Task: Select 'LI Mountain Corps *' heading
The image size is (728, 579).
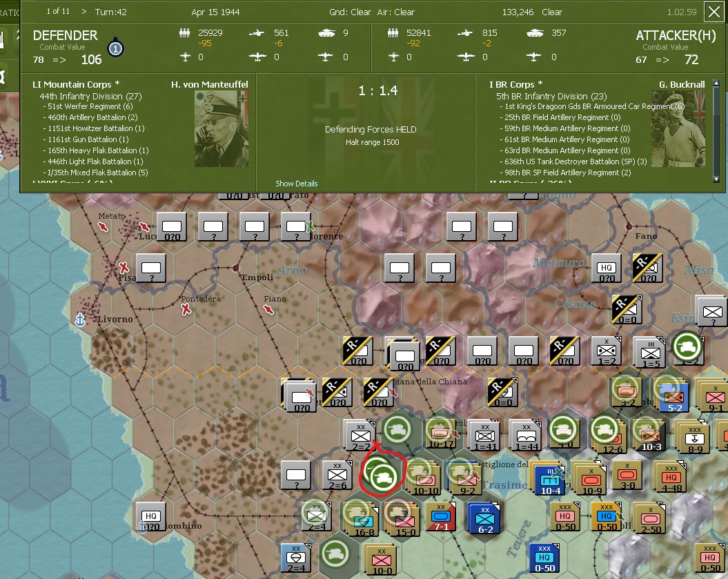Action: pos(76,84)
